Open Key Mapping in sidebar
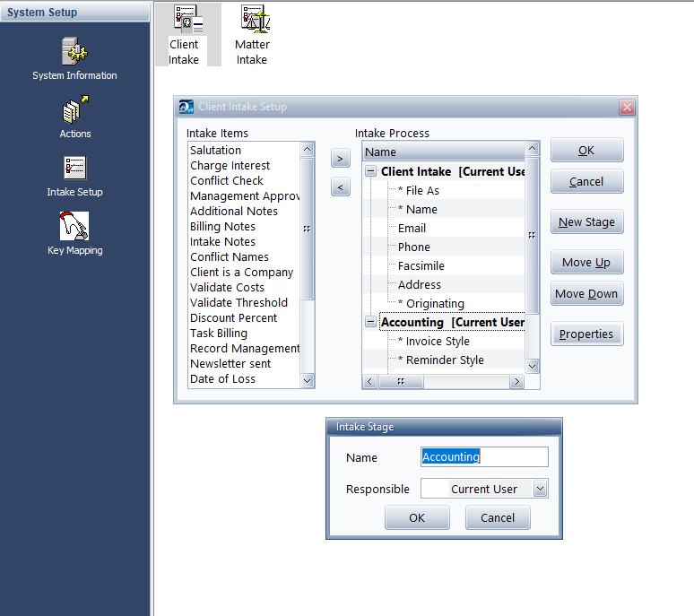 [x=74, y=234]
